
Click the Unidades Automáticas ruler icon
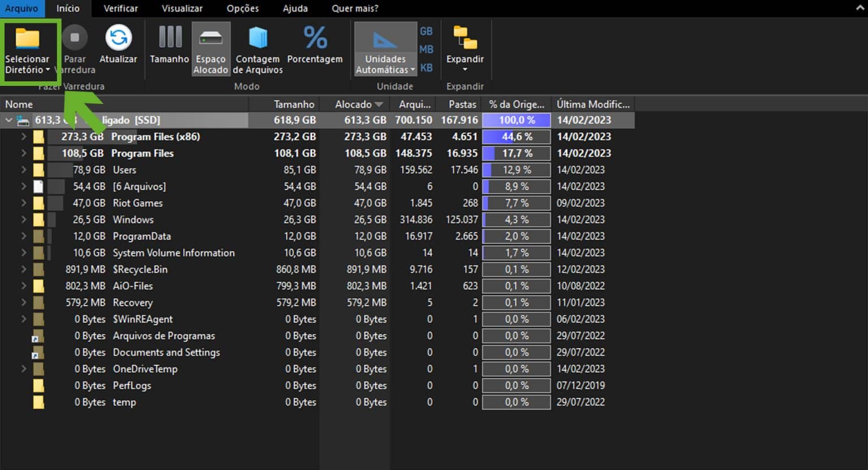[x=385, y=40]
